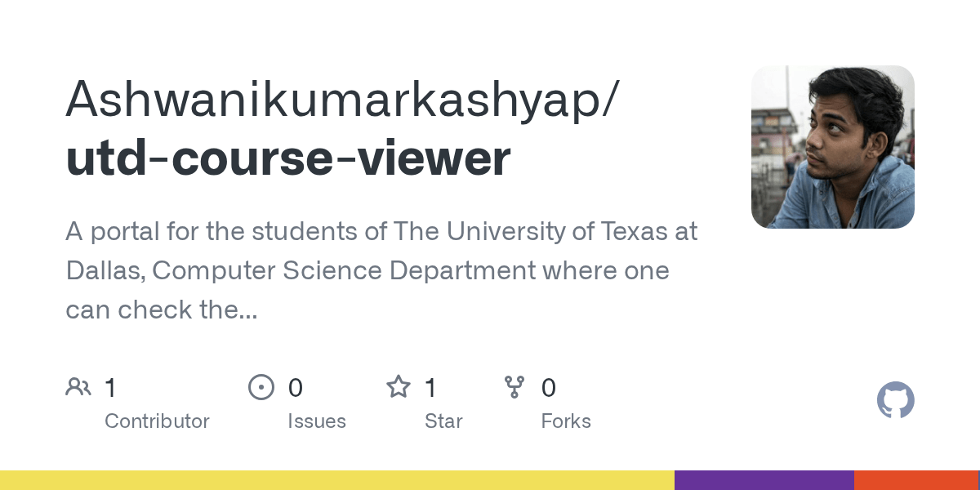Click the contributors people icon
Screen dimensions: 980x490
(x=78, y=387)
